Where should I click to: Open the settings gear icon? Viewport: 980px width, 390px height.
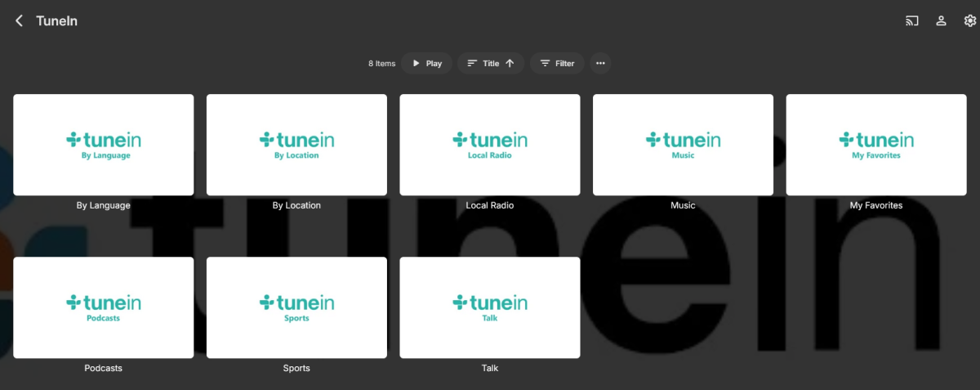pos(970,20)
